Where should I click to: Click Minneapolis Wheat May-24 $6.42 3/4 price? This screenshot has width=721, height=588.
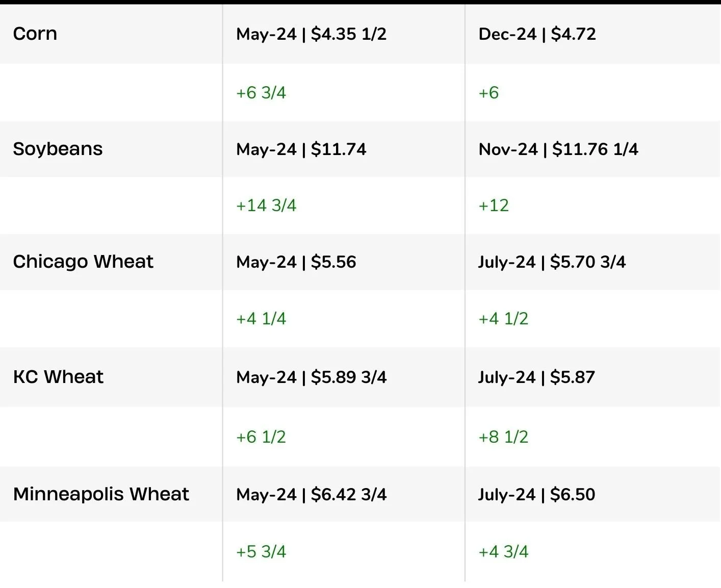click(x=312, y=495)
